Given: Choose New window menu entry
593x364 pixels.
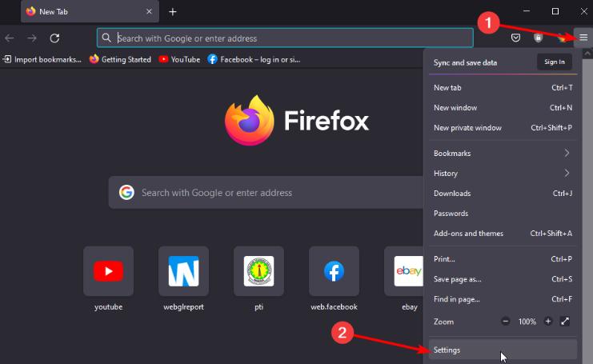Looking at the screenshot, I should point(503,108).
